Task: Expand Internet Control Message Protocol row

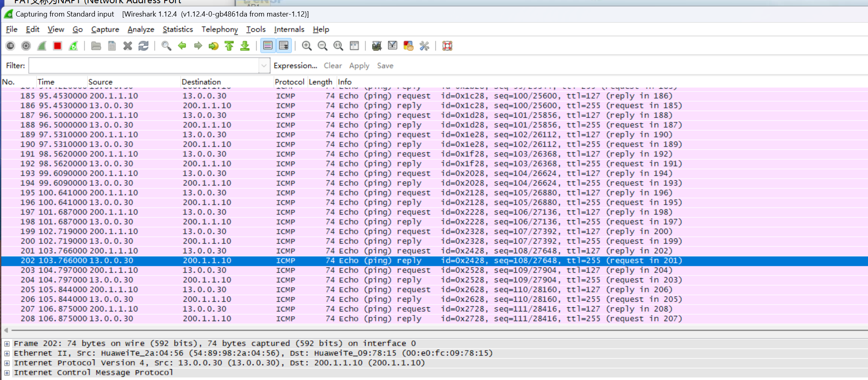Action: tap(7, 373)
